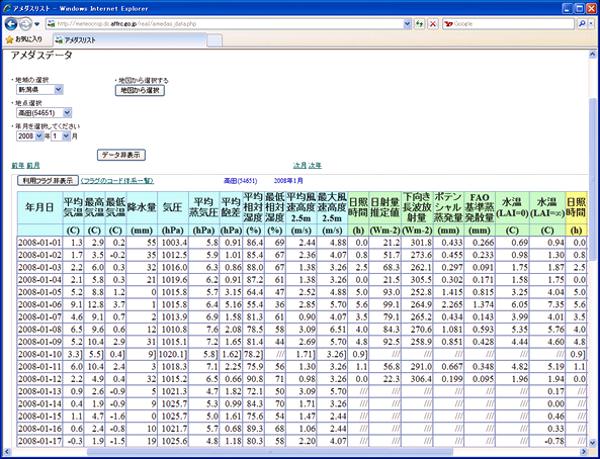Click the 降水量 column header
Image resolution: width=600 pixels, height=459 pixels.
[x=142, y=207]
